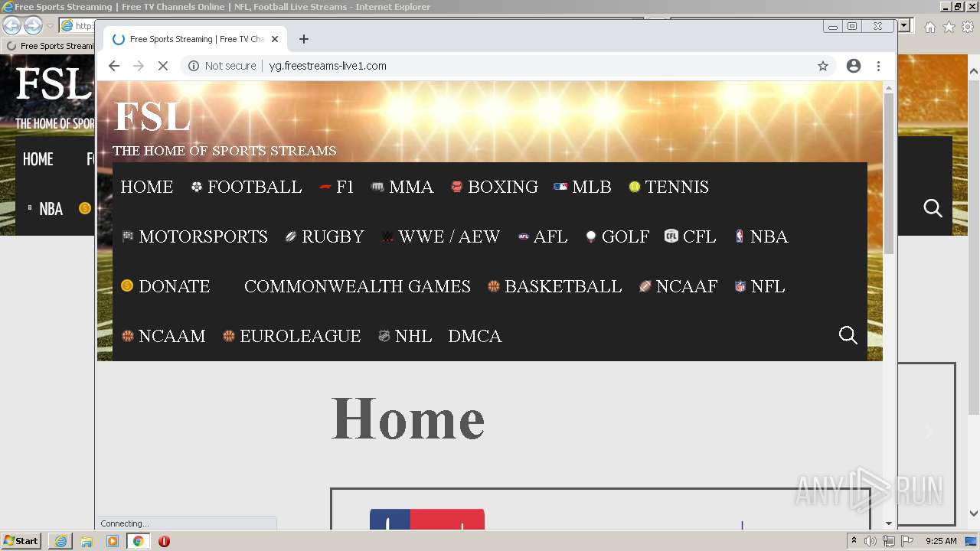Open the BOXING streams link
980x551 pixels.
[x=495, y=187]
